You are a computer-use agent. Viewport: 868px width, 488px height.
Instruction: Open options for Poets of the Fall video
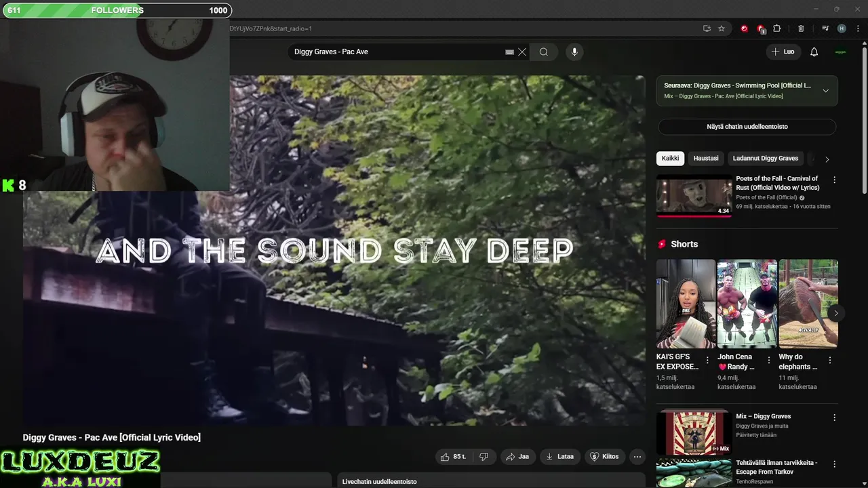click(835, 180)
